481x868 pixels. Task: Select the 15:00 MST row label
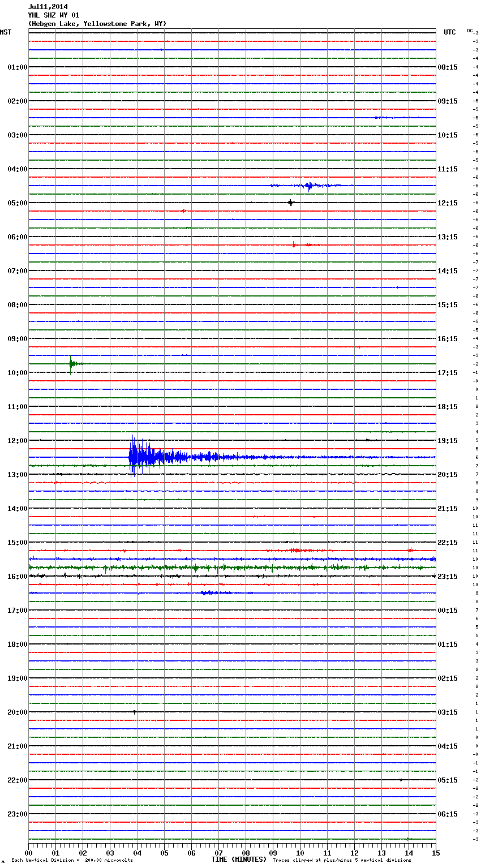(x=17, y=543)
